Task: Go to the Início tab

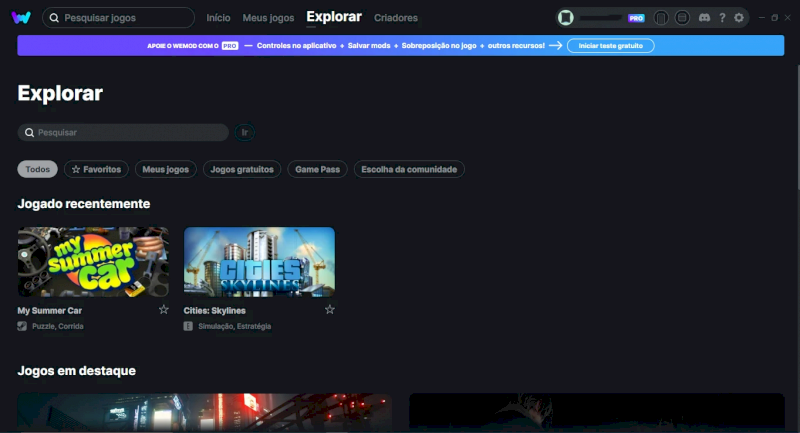Action: click(218, 18)
